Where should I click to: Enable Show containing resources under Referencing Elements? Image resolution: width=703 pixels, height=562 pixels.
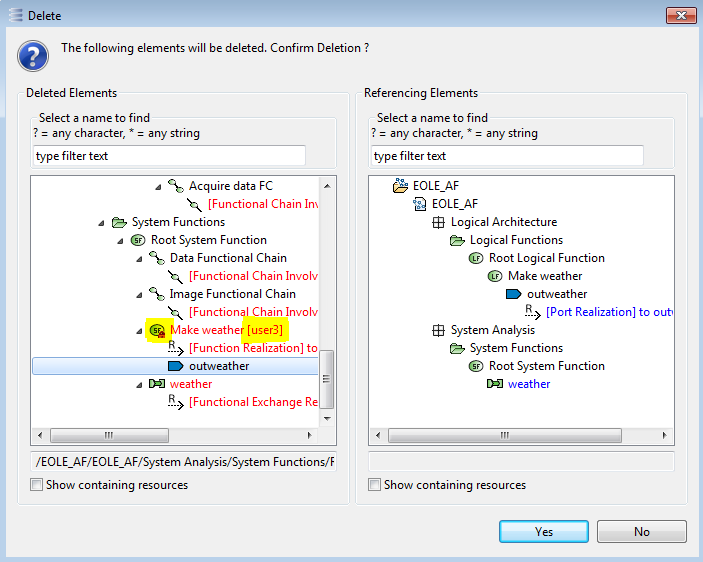pyautogui.click(x=375, y=485)
